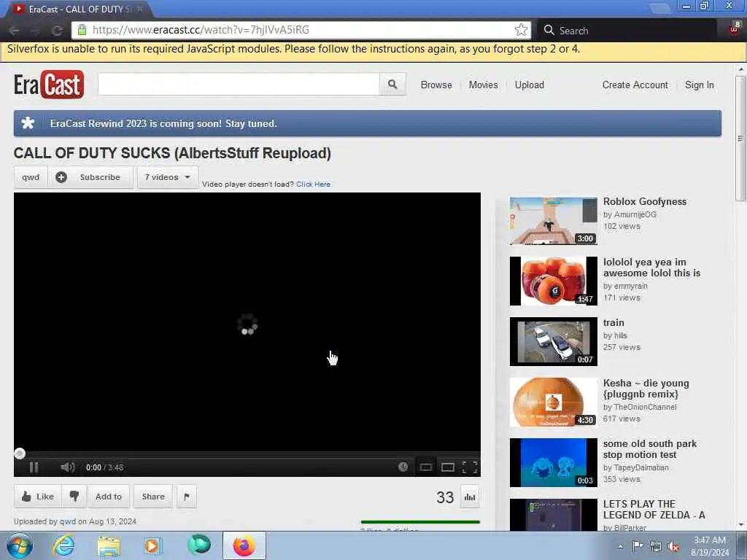This screenshot has height=560, width=747.
Task: Show hidden tray icons arrow
Action: [620, 547]
